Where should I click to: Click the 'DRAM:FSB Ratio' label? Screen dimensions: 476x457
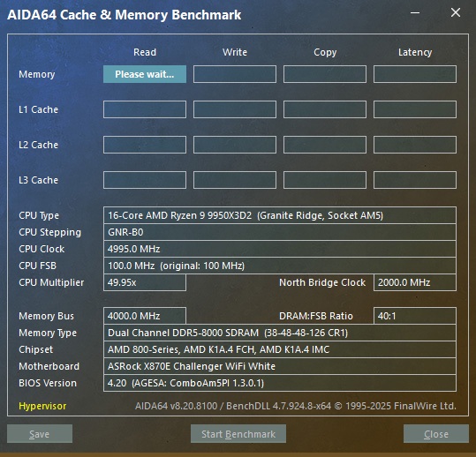(x=316, y=316)
